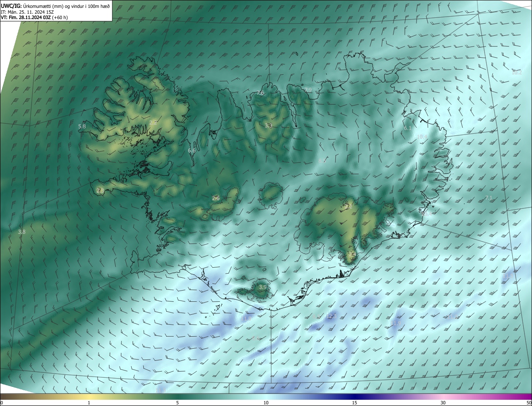Choose the 6.1 value label in east Iceland
Viewport: 532px width, 406px height.
407,129
